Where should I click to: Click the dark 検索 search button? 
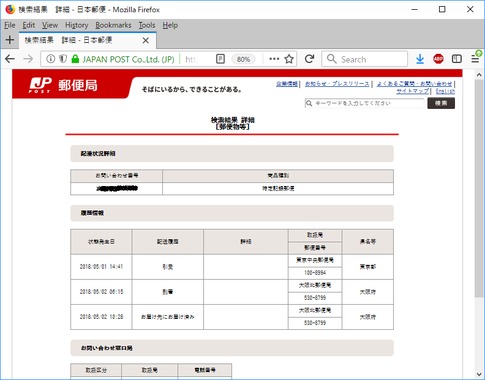tap(441, 103)
